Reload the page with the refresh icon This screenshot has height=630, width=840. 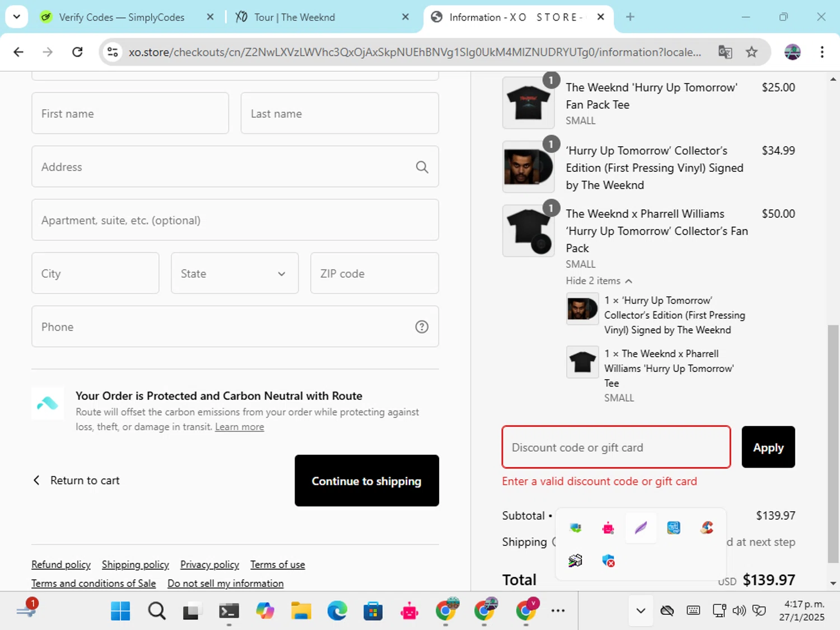tap(77, 52)
